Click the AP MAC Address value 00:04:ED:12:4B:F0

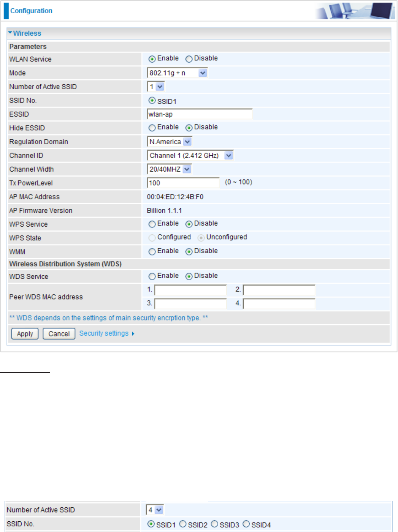tap(175, 197)
